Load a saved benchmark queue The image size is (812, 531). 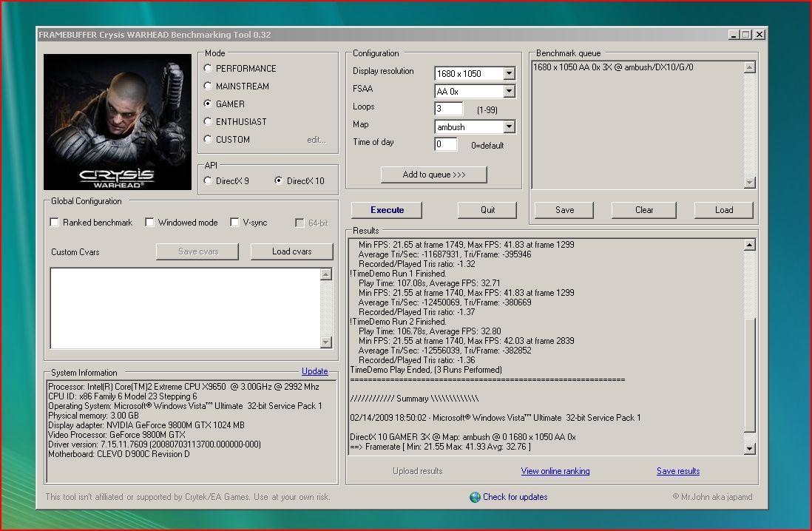[724, 210]
